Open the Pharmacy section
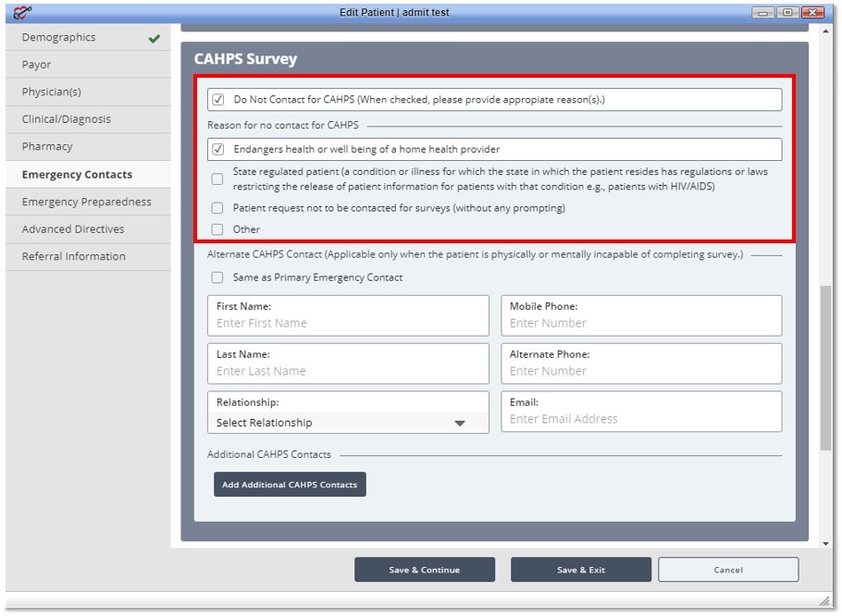Viewport: 842px width, 616px height. pyautogui.click(x=47, y=147)
